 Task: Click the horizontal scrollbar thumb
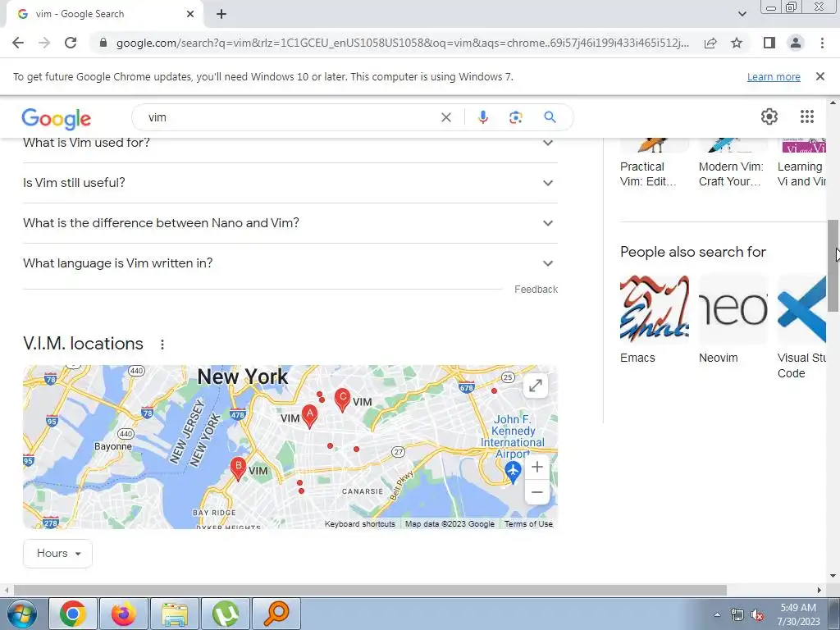(370, 590)
